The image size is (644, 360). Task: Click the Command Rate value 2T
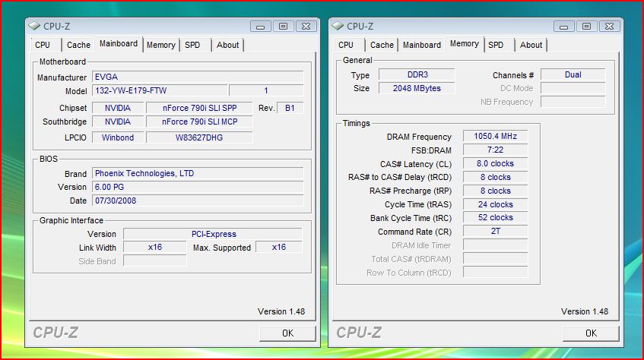tap(495, 231)
